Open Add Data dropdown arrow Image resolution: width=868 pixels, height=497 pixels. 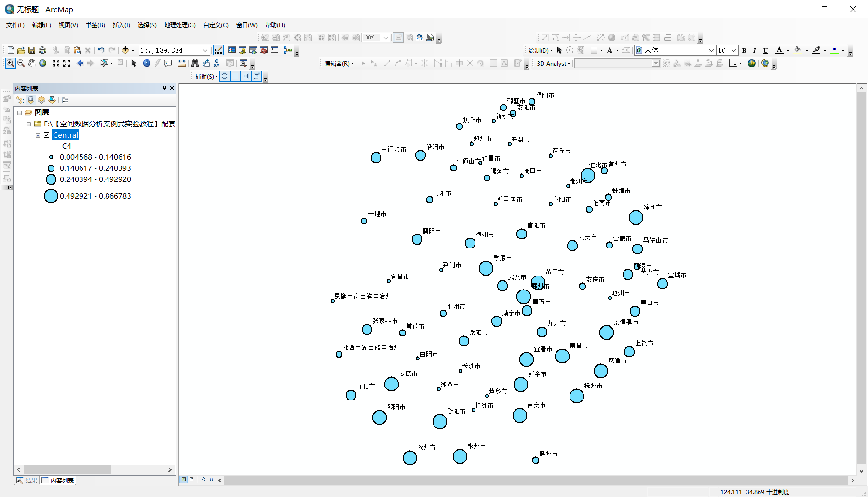[133, 50]
